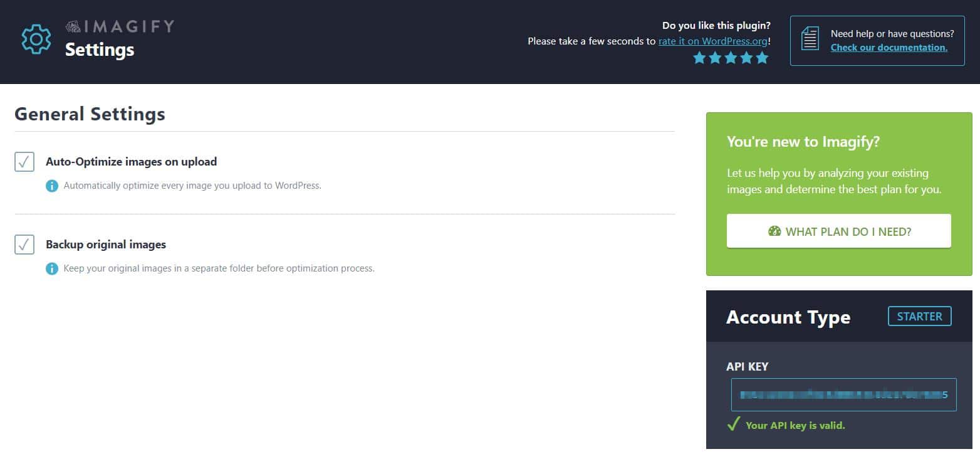Click the 'Settings' page title

pyautogui.click(x=100, y=50)
